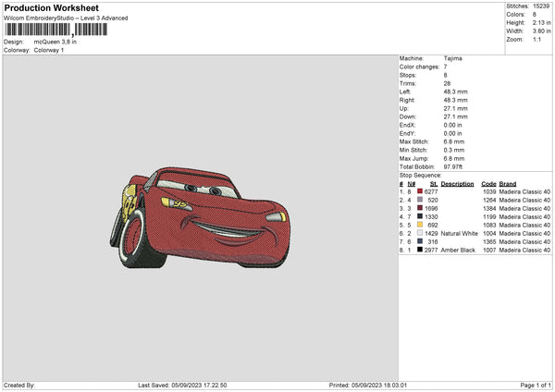Click the Code column header

coord(489,183)
